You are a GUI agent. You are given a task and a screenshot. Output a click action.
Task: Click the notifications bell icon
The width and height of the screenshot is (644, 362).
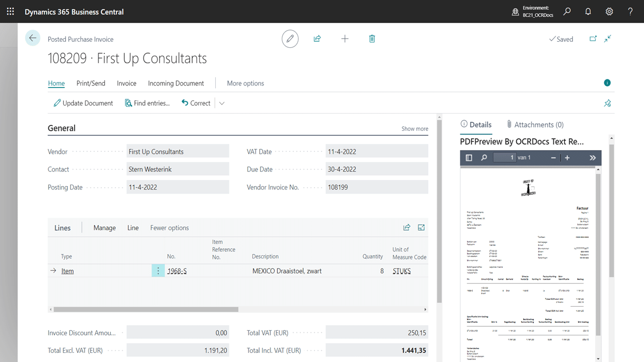pos(588,12)
